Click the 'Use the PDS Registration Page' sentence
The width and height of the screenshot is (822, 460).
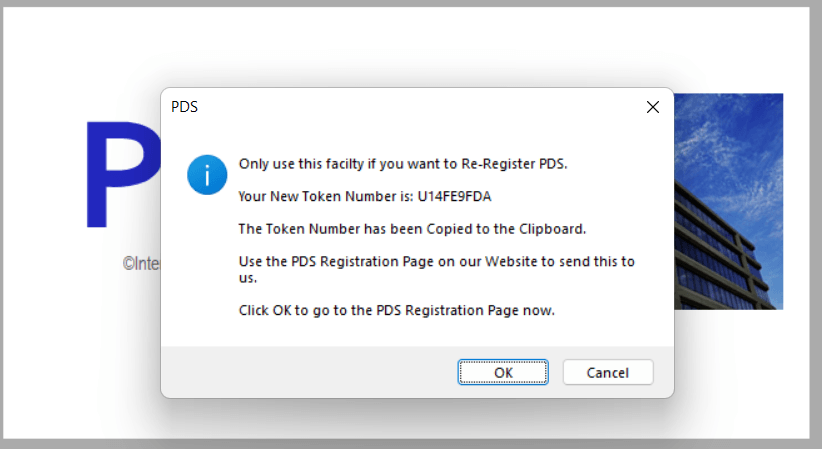pyautogui.click(x=436, y=262)
